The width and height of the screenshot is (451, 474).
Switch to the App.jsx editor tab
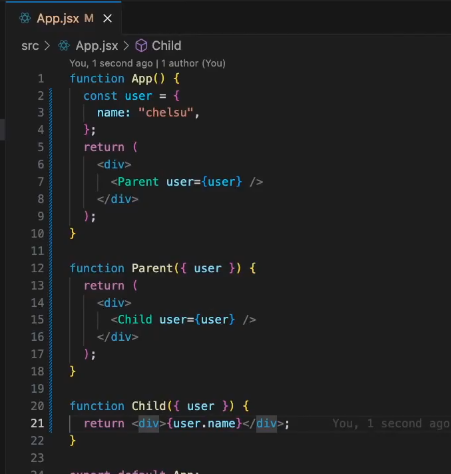click(63, 18)
